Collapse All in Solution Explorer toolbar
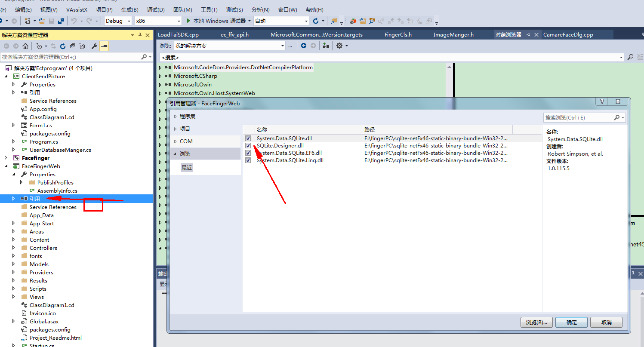The width and height of the screenshot is (644, 347). click(x=72, y=46)
